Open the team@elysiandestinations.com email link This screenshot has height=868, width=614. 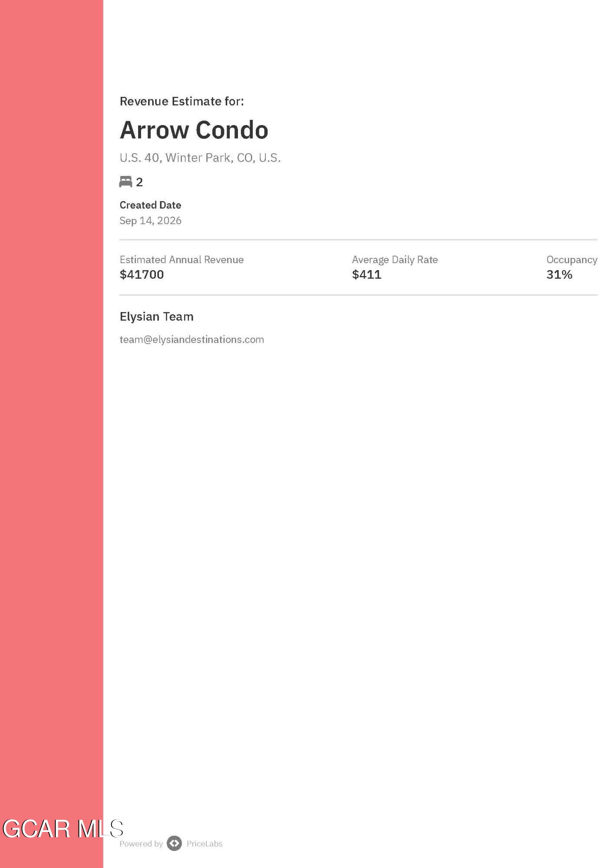click(x=191, y=339)
